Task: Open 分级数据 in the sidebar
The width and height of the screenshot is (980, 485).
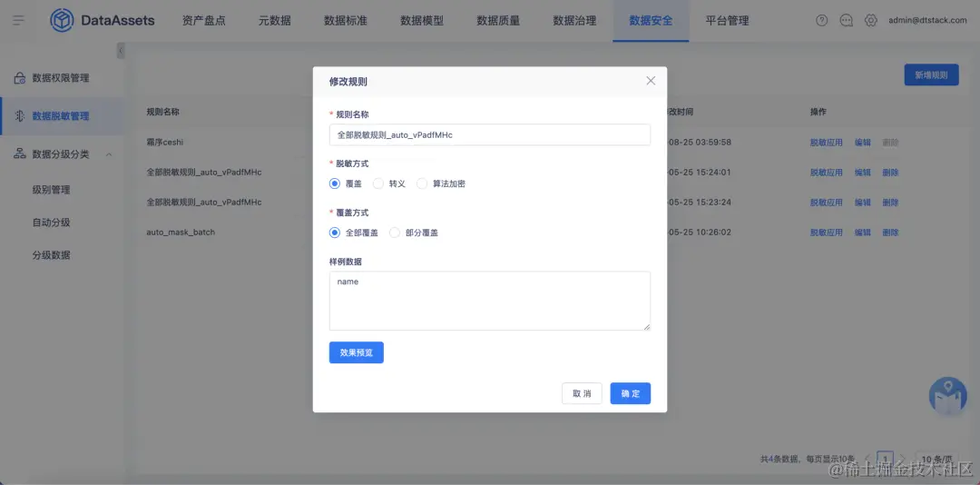Action: click(51, 254)
